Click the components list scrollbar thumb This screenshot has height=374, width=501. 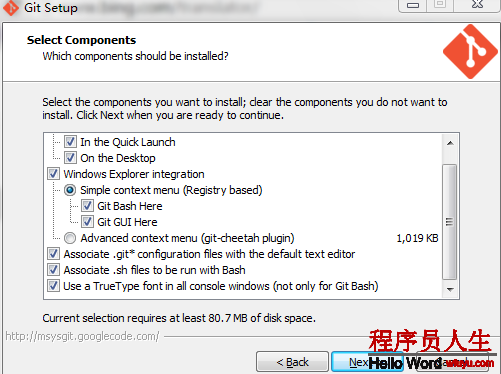tap(450, 222)
